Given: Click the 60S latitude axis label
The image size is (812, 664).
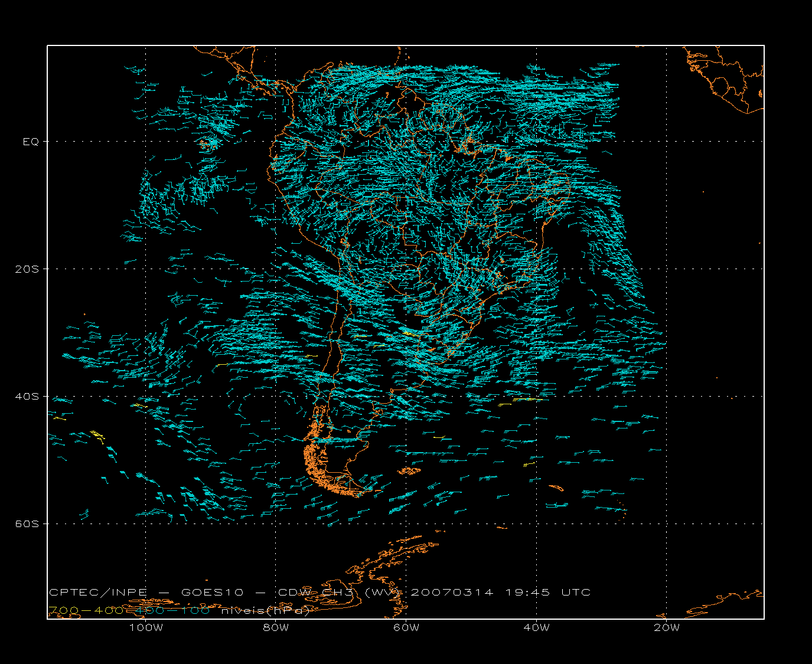Looking at the screenshot, I should point(27,524).
